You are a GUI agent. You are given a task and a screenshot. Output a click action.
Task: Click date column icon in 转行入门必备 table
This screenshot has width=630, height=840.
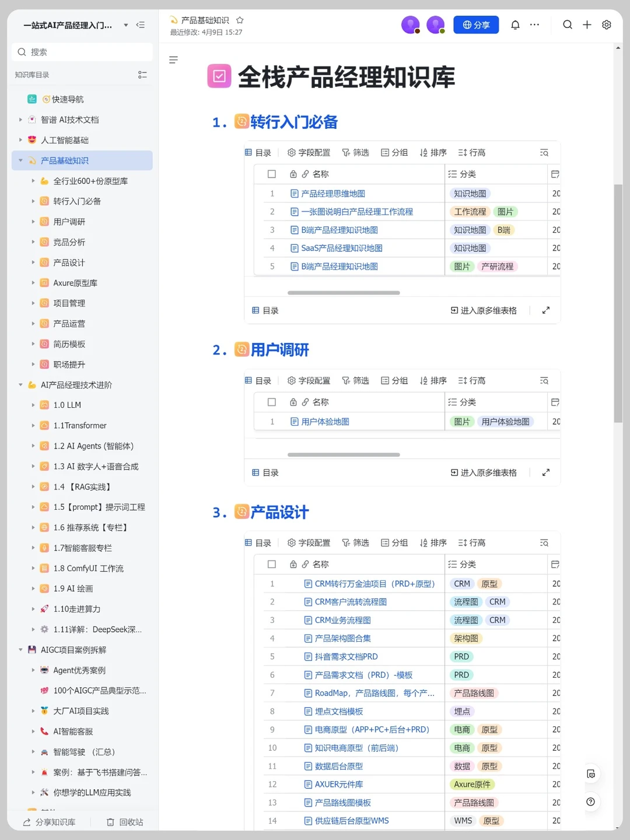tap(555, 174)
